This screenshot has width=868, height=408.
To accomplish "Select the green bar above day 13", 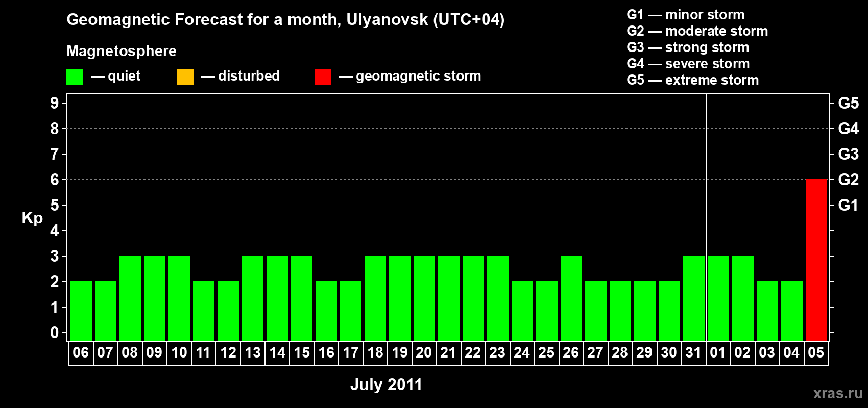I will [252, 298].
